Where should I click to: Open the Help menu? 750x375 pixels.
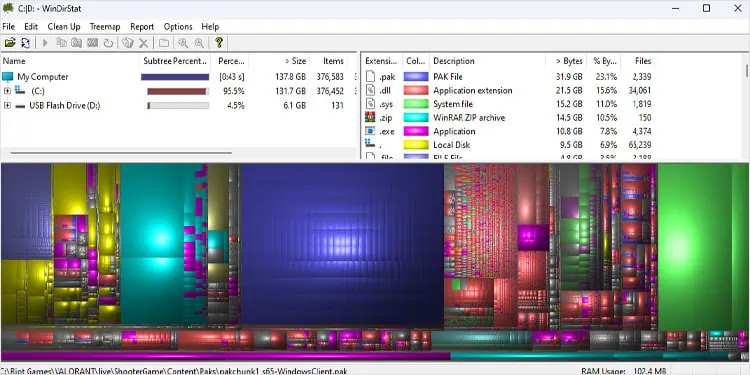210,27
